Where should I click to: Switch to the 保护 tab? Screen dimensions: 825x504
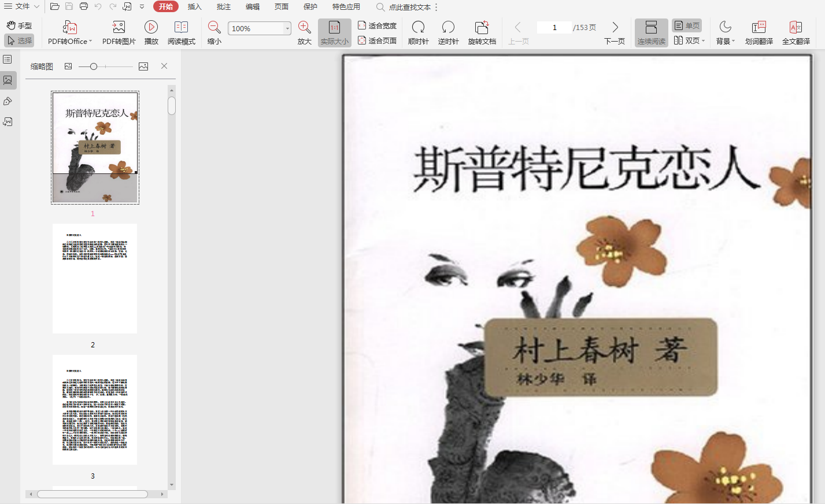click(x=310, y=7)
